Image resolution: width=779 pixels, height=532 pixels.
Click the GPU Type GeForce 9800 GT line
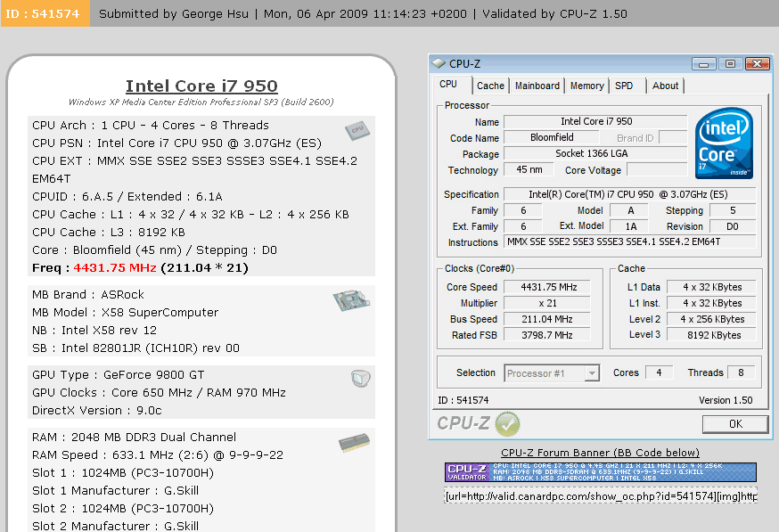click(x=119, y=375)
